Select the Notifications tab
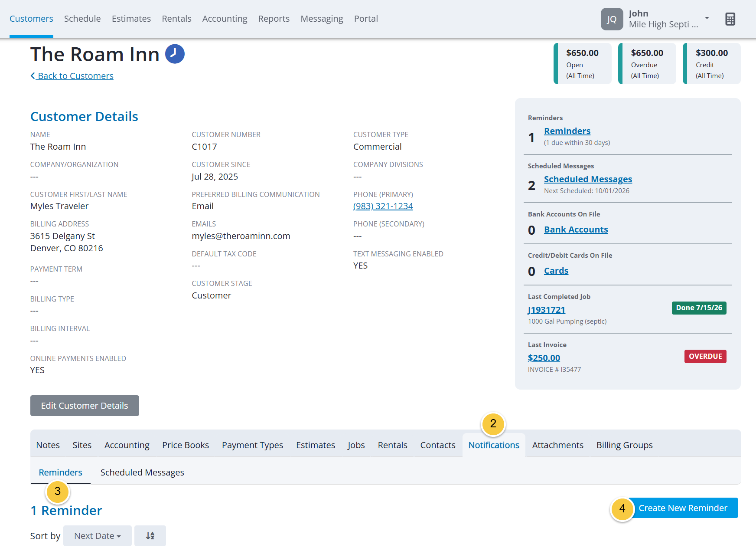Image resolution: width=756 pixels, height=551 pixels. [x=494, y=445]
